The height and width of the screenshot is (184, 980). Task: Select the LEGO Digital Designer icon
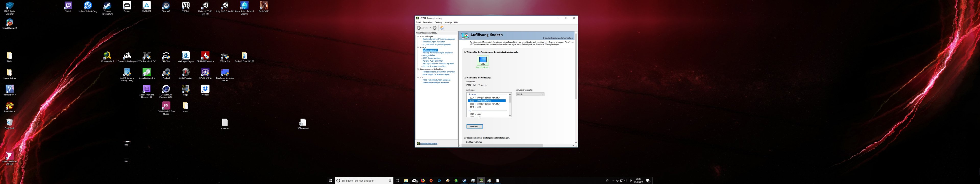[x=9, y=8]
